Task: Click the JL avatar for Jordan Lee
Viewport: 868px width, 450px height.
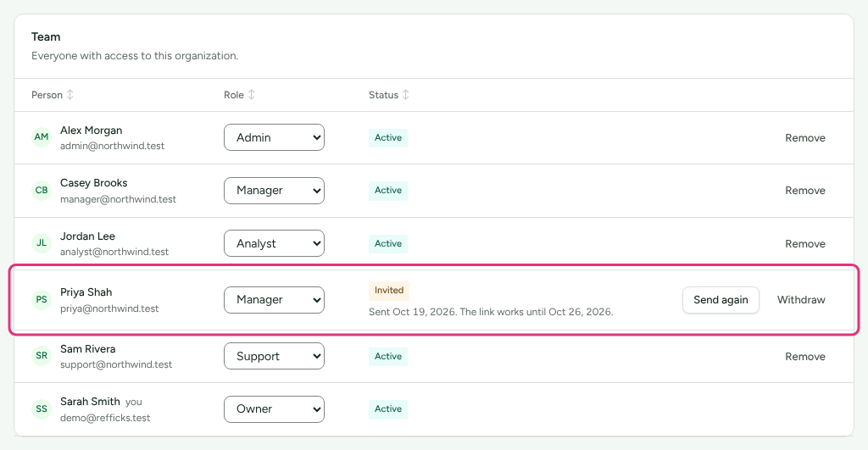Action: click(x=42, y=243)
